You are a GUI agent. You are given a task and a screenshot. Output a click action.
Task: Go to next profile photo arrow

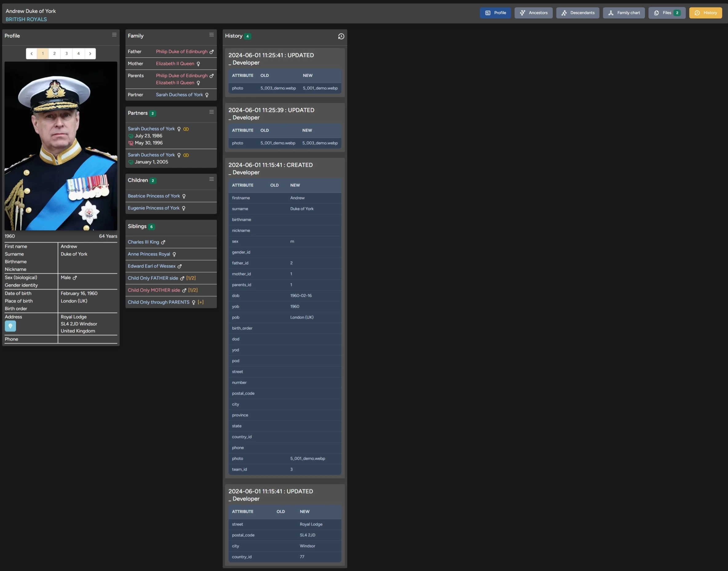coord(90,53)
